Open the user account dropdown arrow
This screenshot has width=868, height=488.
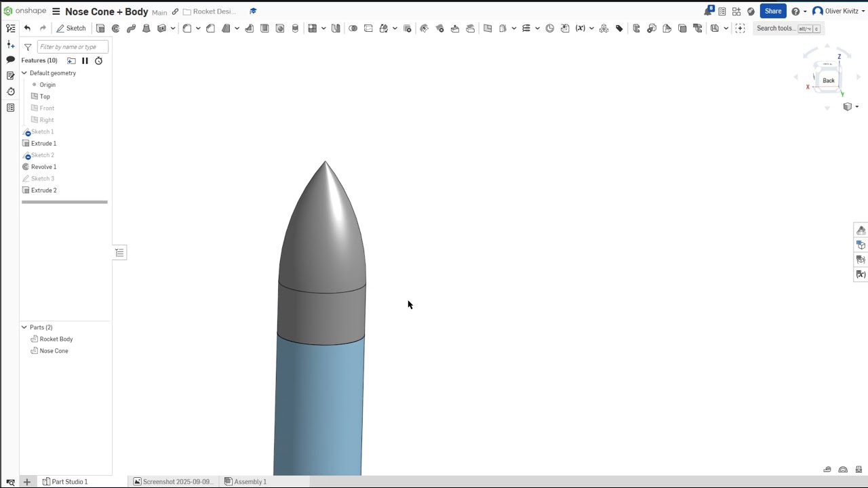click(863, 12)
